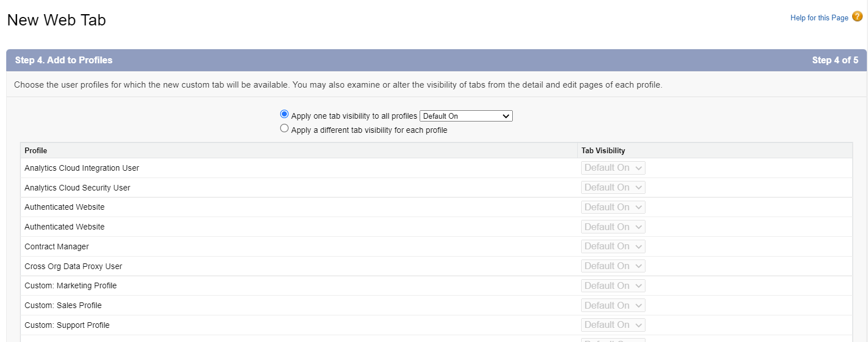Open Tab Visibility dropdown for Custom: Marketing Profile

[613, 286]
